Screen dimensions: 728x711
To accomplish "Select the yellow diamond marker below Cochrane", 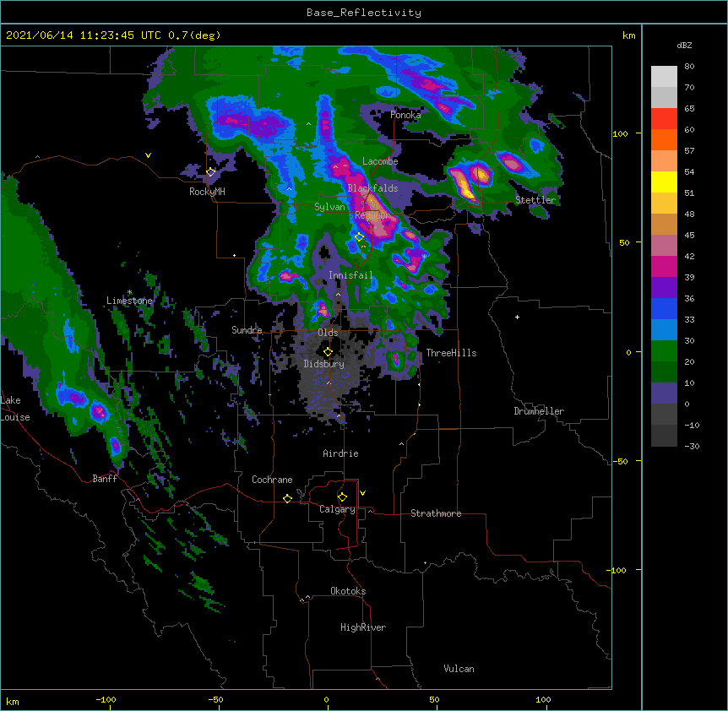I will [x=287, y=498].
